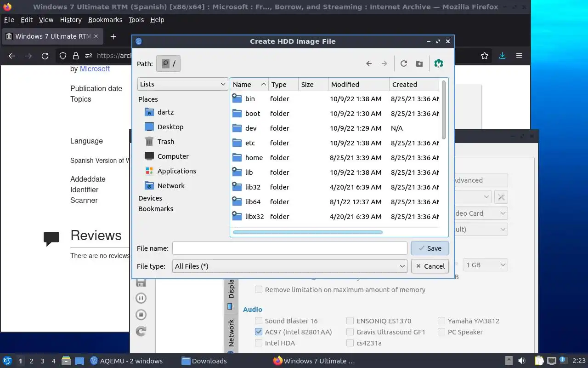Image resolution: width=588 pixels, height=368 pixels.
Task: Toggle PC Speaker checkbox
Action: coord(441,332)
